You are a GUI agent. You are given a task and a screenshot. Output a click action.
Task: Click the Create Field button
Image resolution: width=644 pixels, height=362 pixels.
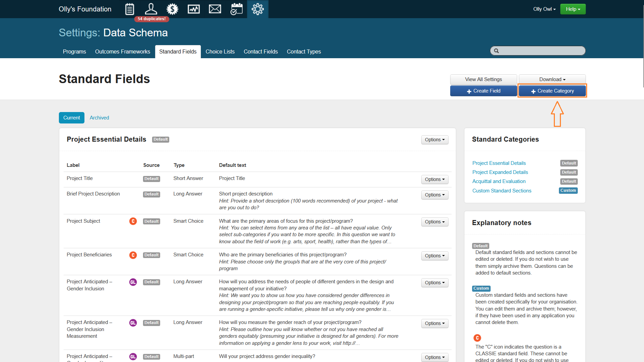pyautogui.click(x=483, y=91)
